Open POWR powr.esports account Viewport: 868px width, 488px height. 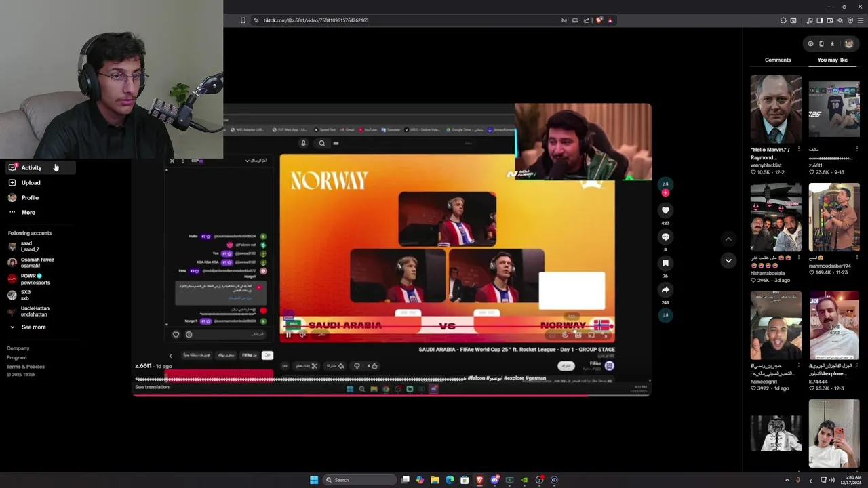(28, 279)
